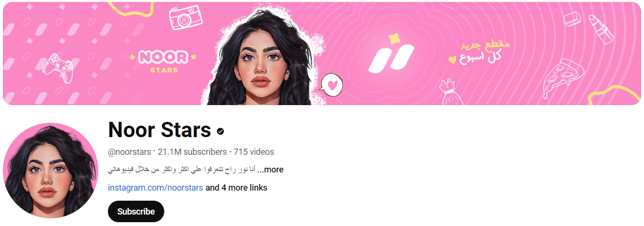Click the NOOR STARS logo text in banner

pos(164,61)
